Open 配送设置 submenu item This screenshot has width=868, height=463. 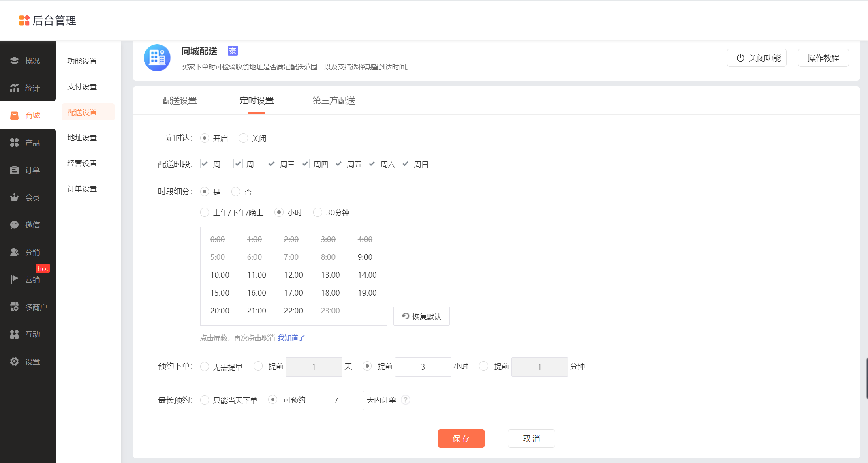click(x=88, y=112)
